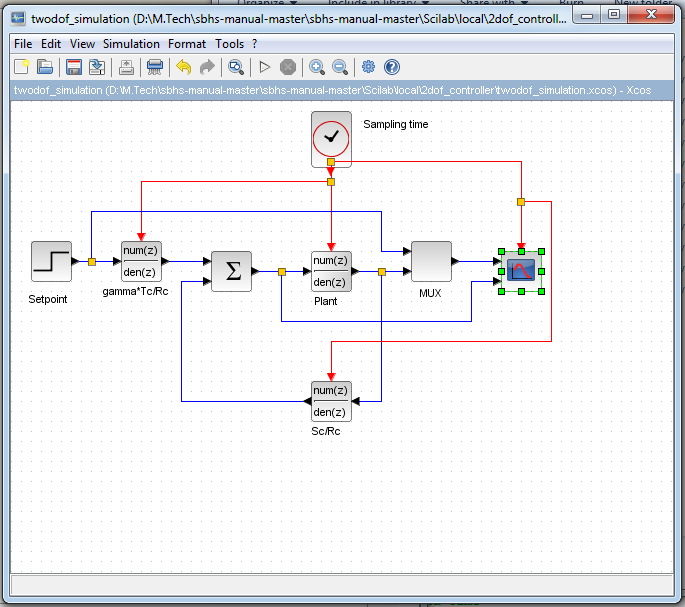The height and width of the screenshot is (607, 685).
Task: Fit diagram to view icon
Action: pos(236,67)
